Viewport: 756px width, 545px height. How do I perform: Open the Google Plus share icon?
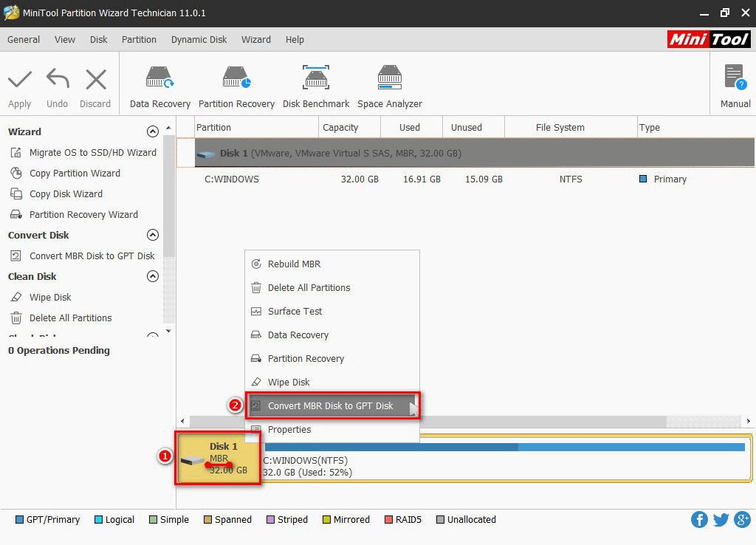(743, 519)
